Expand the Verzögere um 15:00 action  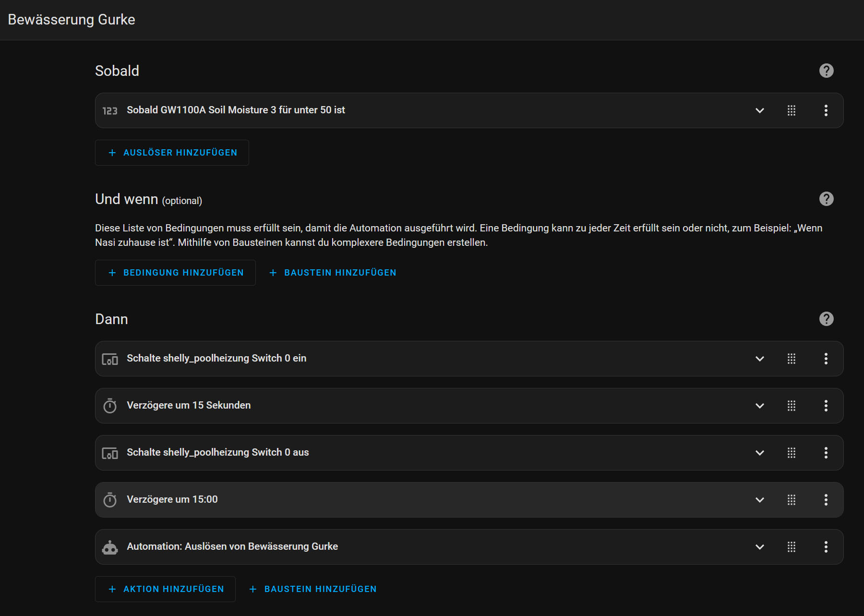(759, 500)
